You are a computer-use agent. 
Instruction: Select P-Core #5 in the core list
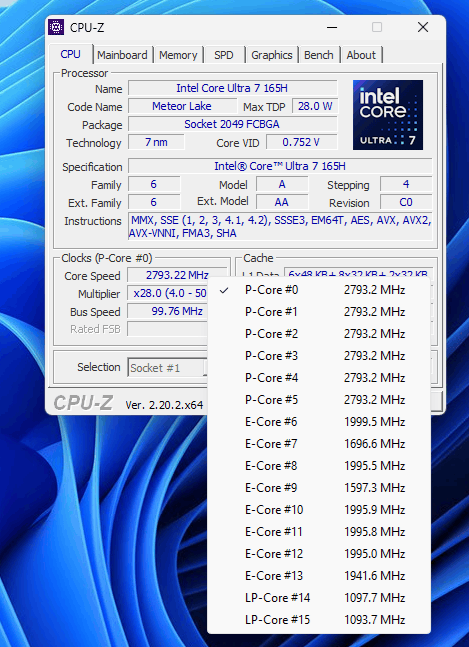[319, 400]
